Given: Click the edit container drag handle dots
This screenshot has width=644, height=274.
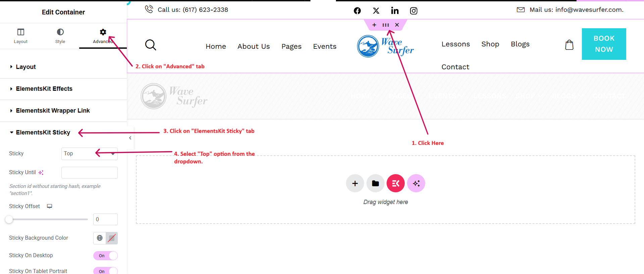Looking at the screenshot, I should point(386,25).
